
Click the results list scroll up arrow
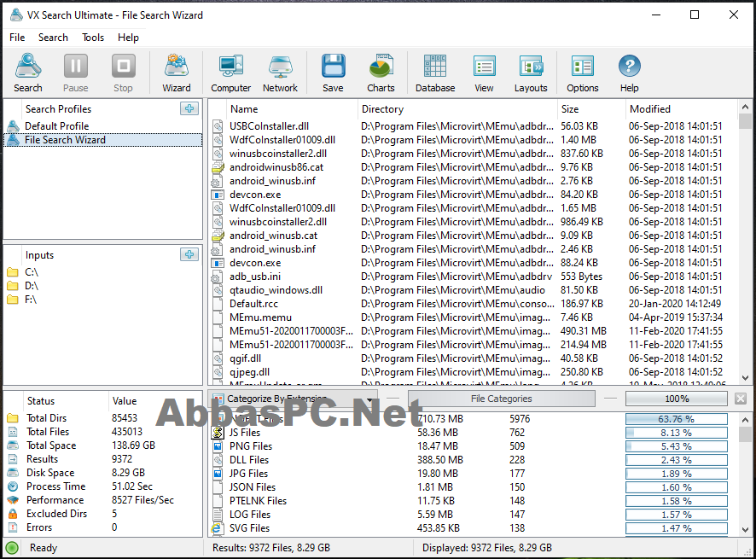pos(746,107)
